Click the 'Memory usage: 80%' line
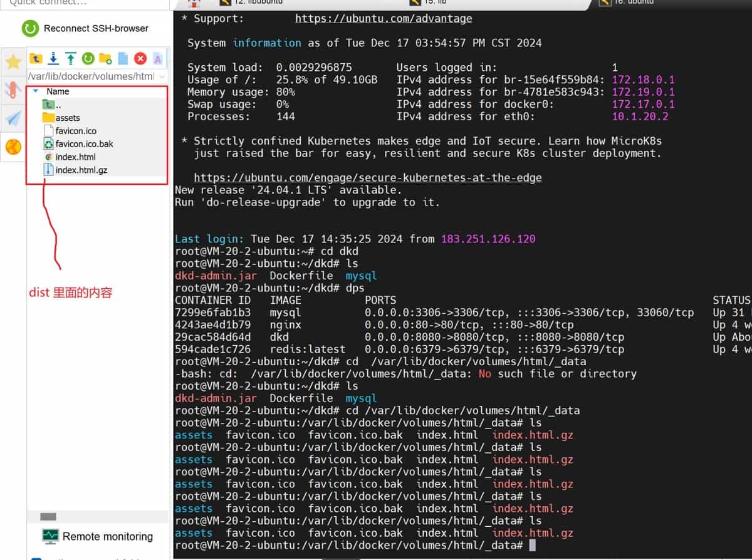The image size is (752, 560). [241, 92]
